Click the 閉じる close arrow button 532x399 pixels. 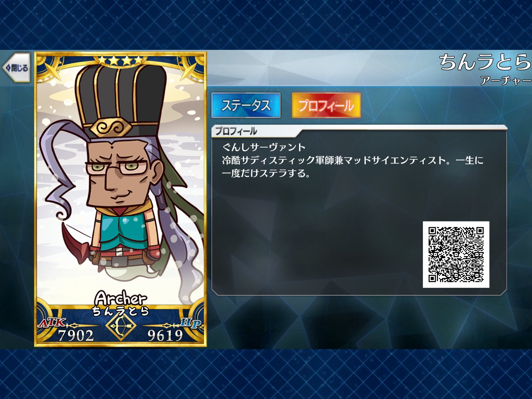(16, 68)
